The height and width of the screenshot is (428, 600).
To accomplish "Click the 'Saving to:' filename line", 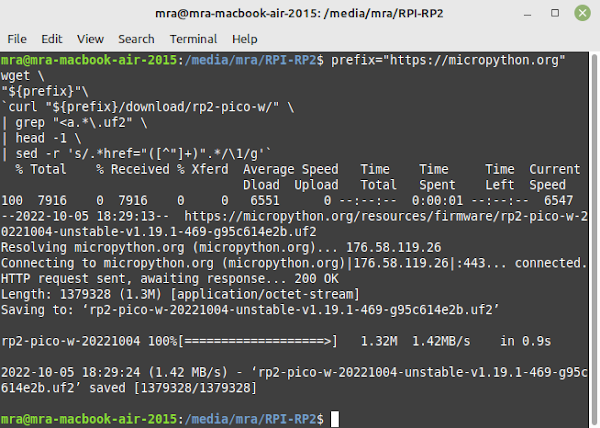I will [250, 310].
